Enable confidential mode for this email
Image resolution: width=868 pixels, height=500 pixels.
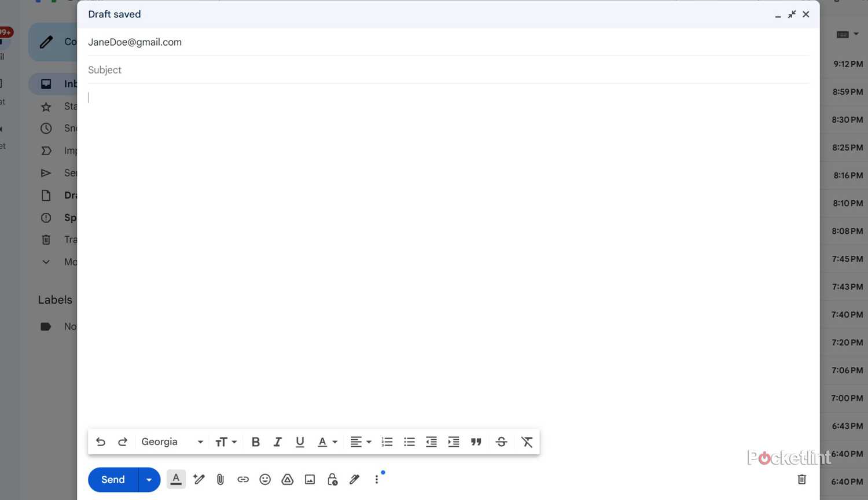click(x=332, y=479)
